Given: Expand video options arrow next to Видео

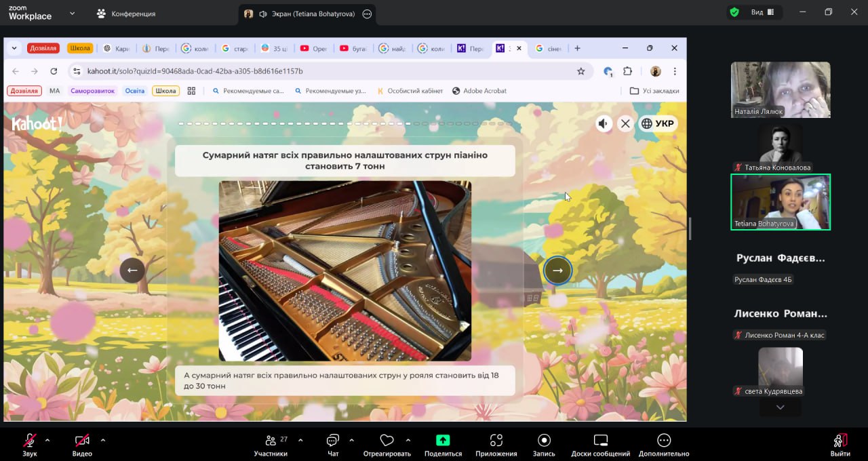Looking at the screenshot, I should (103, 440).
